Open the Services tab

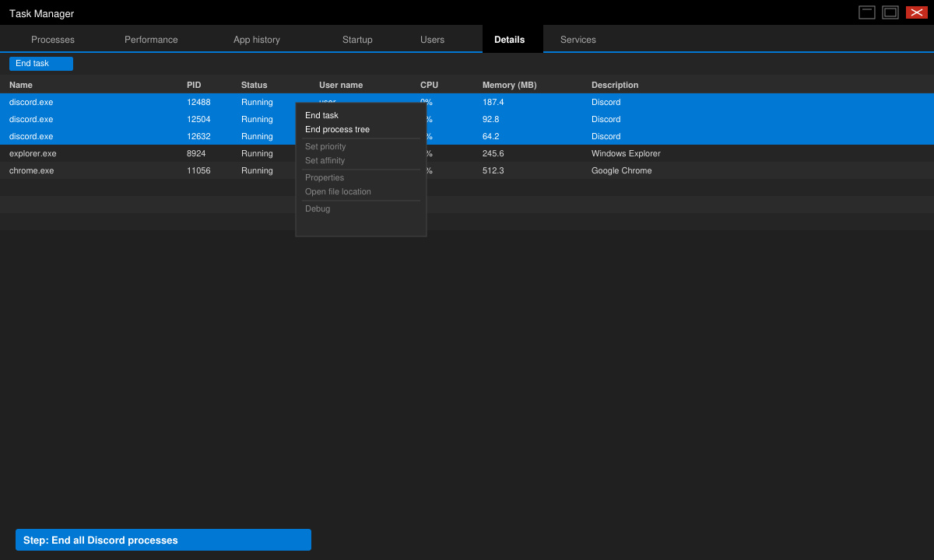point(578,40)
